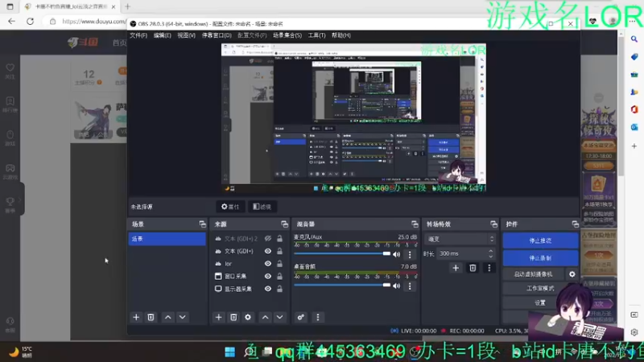Screen dimensions: 644x362
Task: Open the 停靠窗口(D) menu
Action: click(x=217, y=35)
